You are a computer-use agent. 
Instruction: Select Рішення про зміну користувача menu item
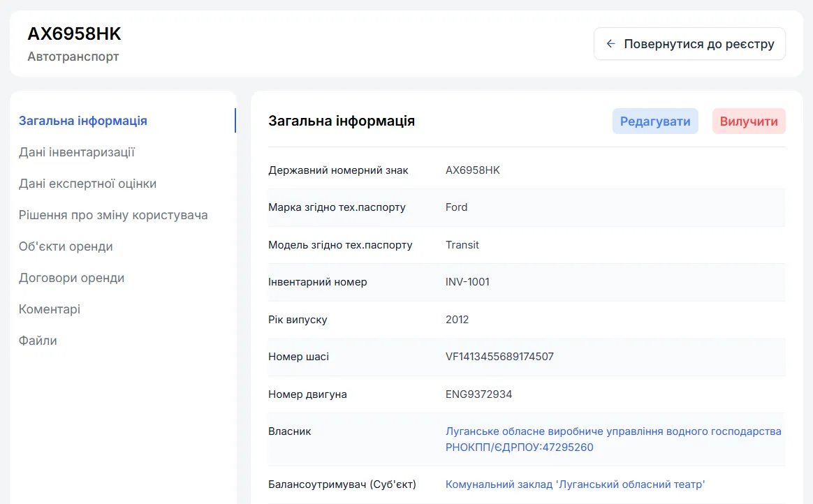click(x=113, y=215)
